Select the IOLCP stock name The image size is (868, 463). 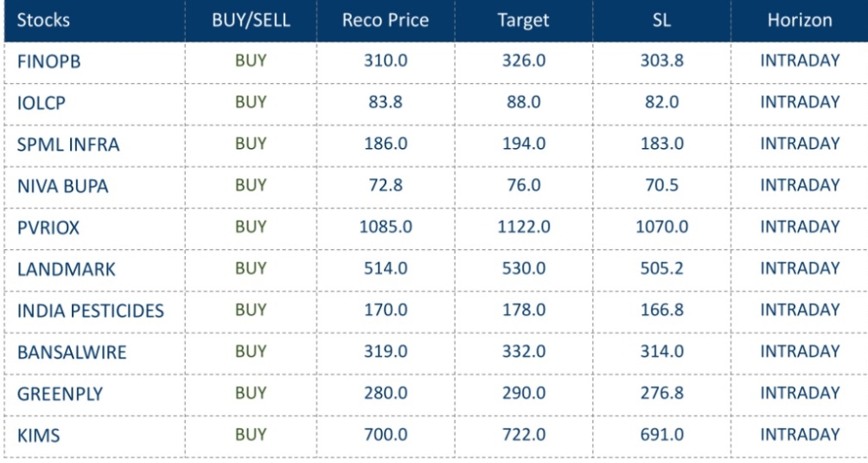pyautogui.click(x=41, y=103)
